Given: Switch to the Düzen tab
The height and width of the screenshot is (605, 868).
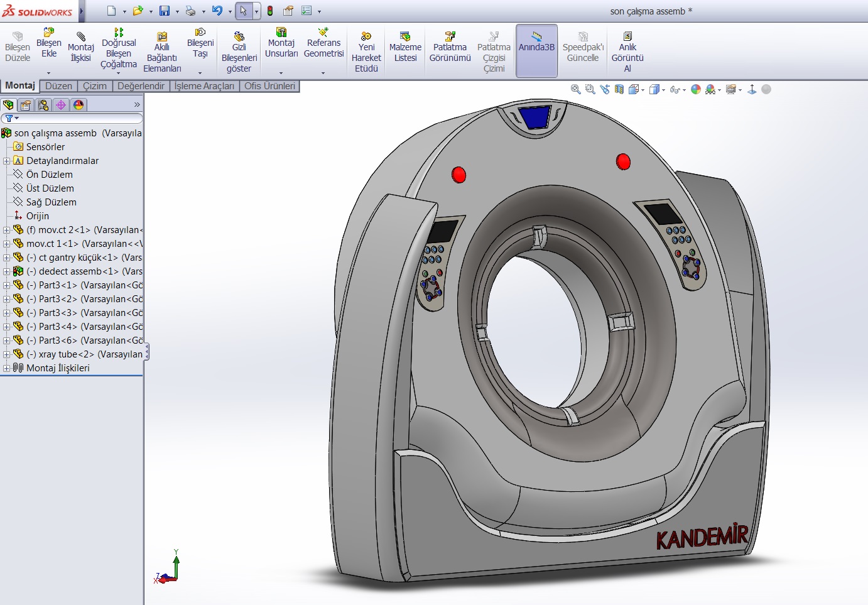Looking at the screenshot, I should point(59,86).
